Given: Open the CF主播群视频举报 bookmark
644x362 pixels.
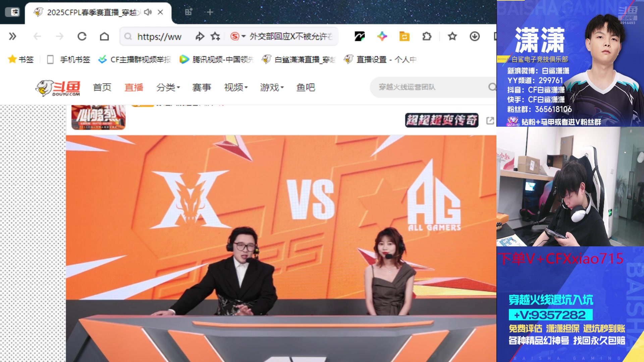Looking at the screenshot, I should [x=135, y=59].
